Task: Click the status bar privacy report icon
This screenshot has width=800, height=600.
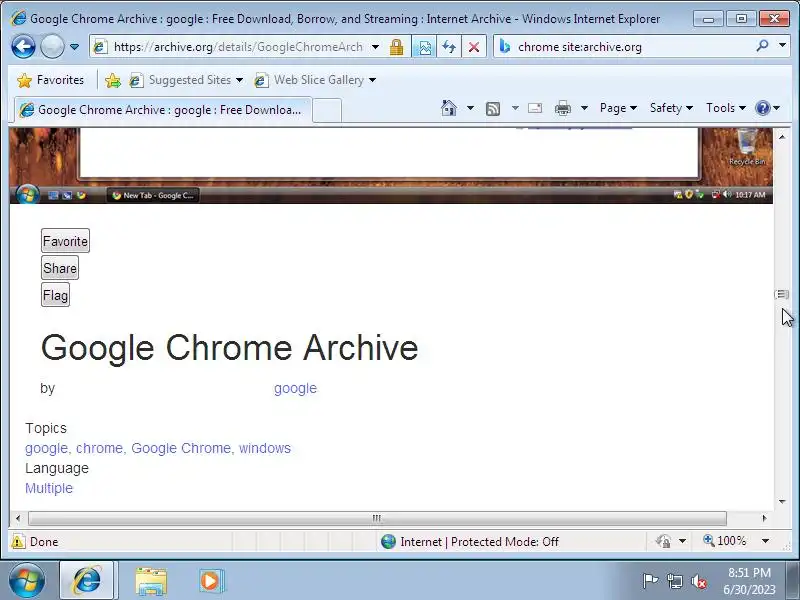Action: coord(663,541)
